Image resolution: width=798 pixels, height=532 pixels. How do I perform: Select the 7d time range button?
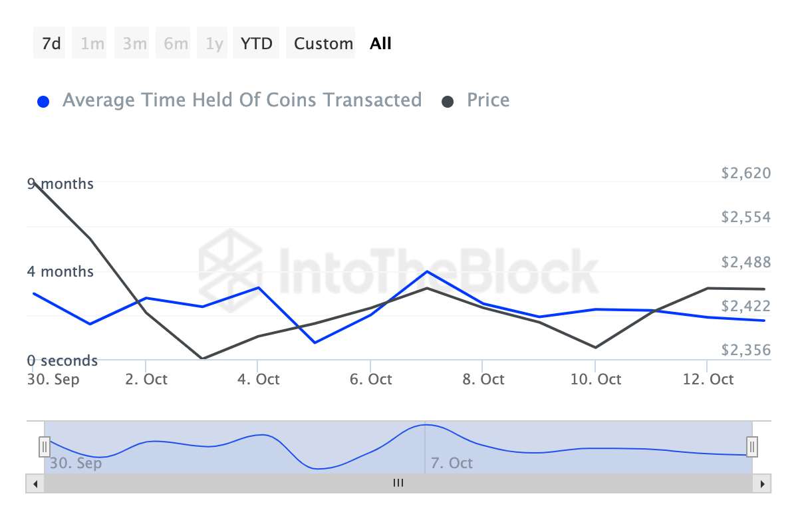(x=51, y=44)
